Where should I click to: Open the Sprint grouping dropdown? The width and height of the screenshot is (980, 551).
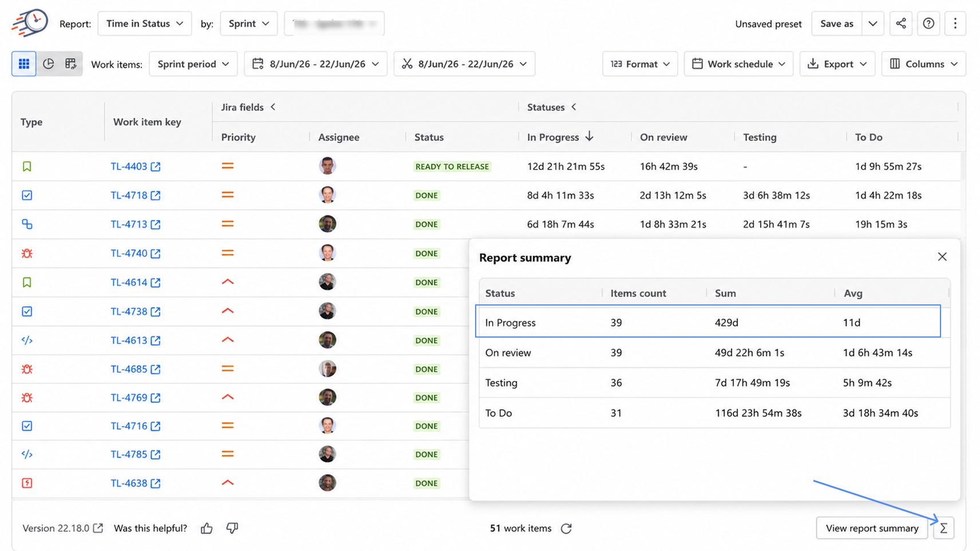coord(249,23)
